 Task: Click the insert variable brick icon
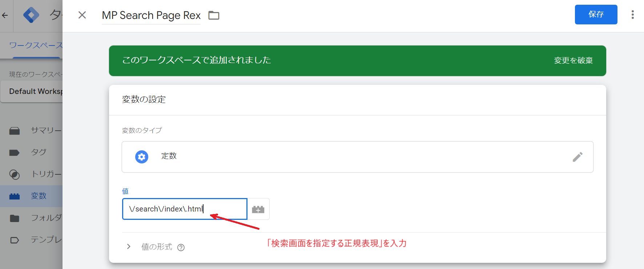258,209
